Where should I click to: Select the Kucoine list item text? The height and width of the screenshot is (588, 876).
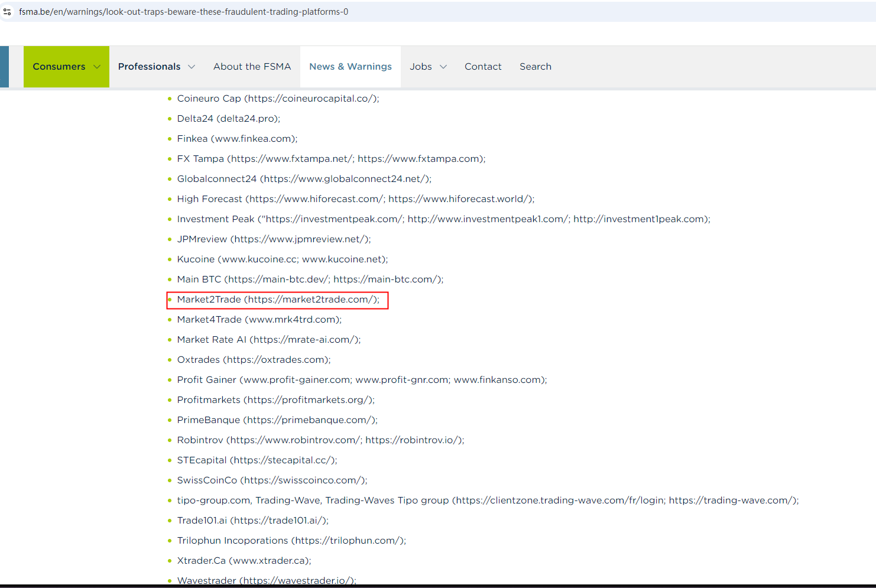click(282, 259)
